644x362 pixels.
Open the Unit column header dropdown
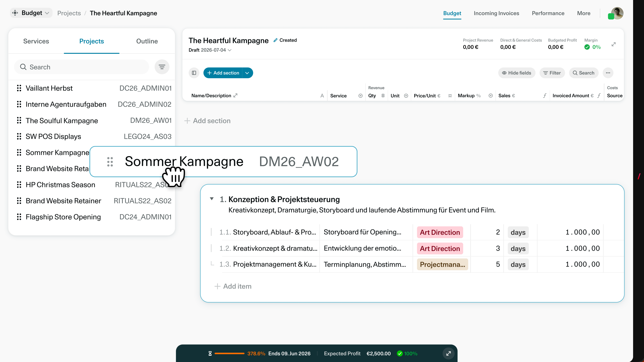(406, 96)
